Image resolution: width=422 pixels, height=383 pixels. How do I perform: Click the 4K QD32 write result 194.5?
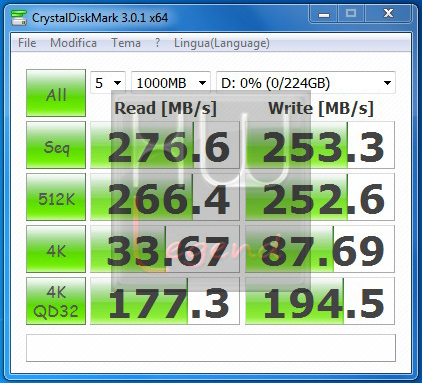pyautogui.click(x=320, y=301)
